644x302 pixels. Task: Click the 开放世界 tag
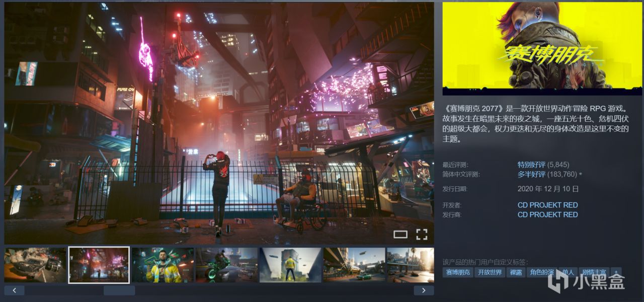490,272
